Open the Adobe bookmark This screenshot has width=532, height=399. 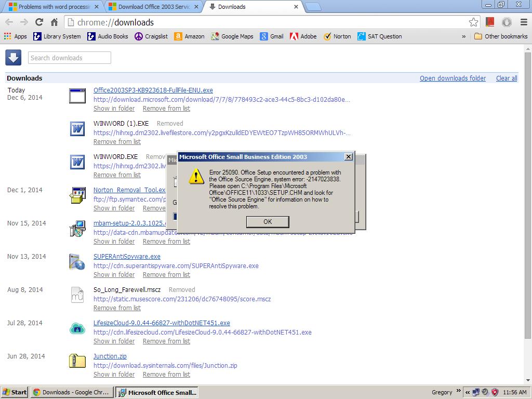point(303,36)
